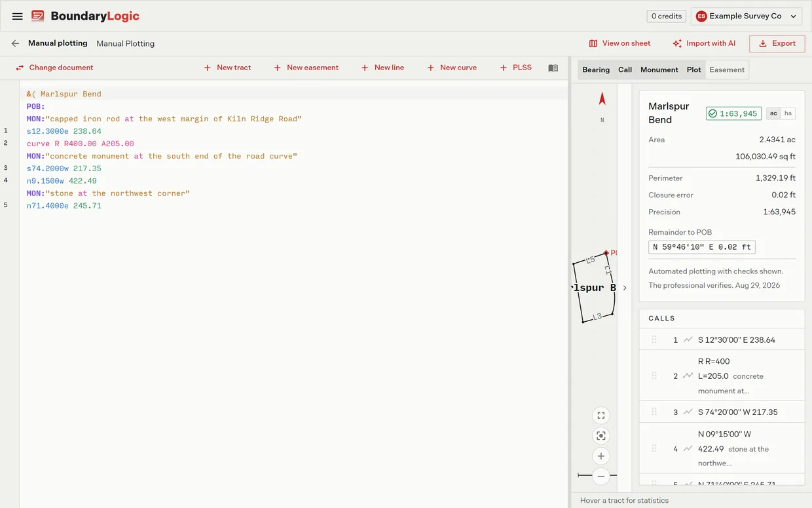Screen dimensions: 812x508
Task: Click the BoundaryLogic logo
Action: pos(86,16)
